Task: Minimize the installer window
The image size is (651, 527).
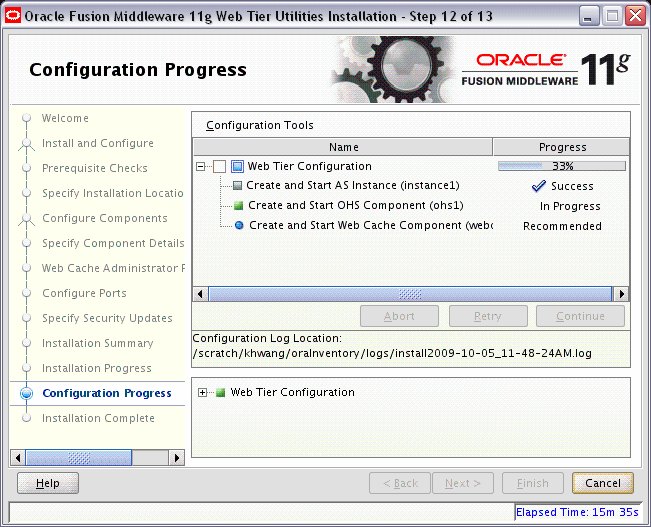Action: [x=588, y=17]
